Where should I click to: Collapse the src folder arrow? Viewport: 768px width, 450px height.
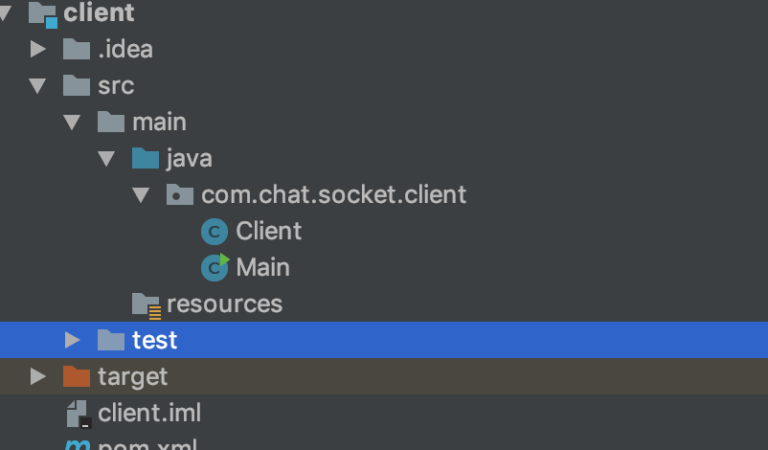38,86
